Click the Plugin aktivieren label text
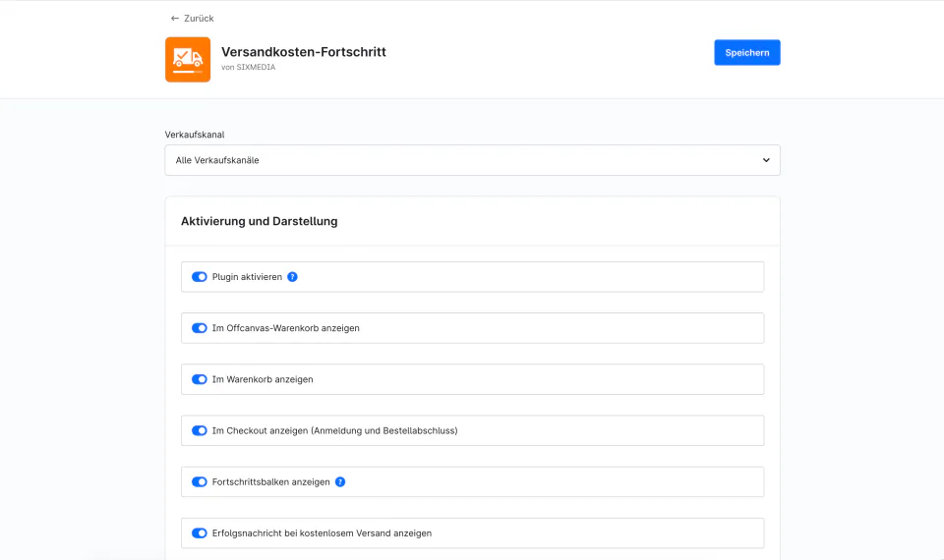 [247, 277]
